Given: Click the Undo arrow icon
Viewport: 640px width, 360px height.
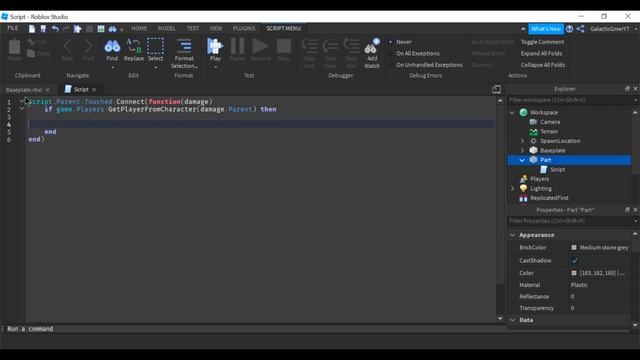Looking at the screenshot, I should [55, 29].
